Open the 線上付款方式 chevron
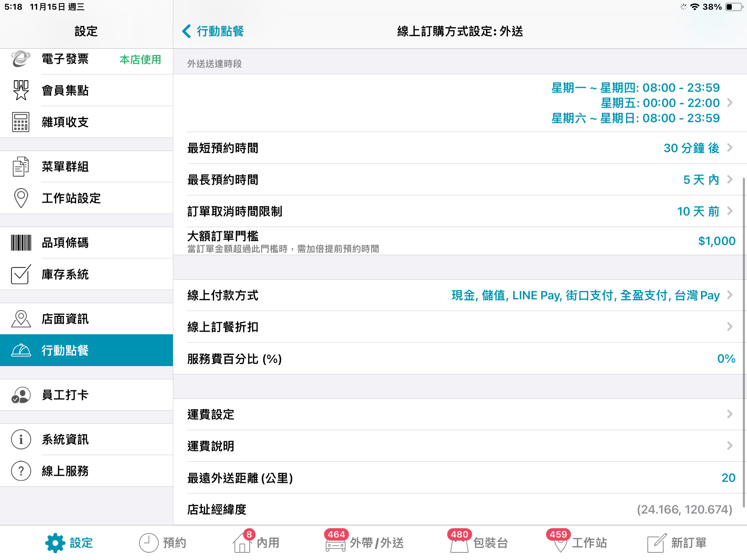 point(730,295)
